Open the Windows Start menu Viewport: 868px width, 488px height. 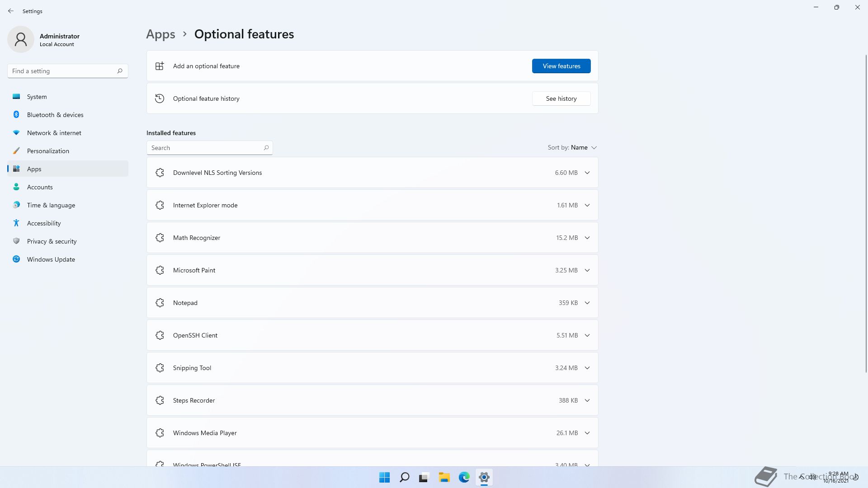(x=384, y=477)
